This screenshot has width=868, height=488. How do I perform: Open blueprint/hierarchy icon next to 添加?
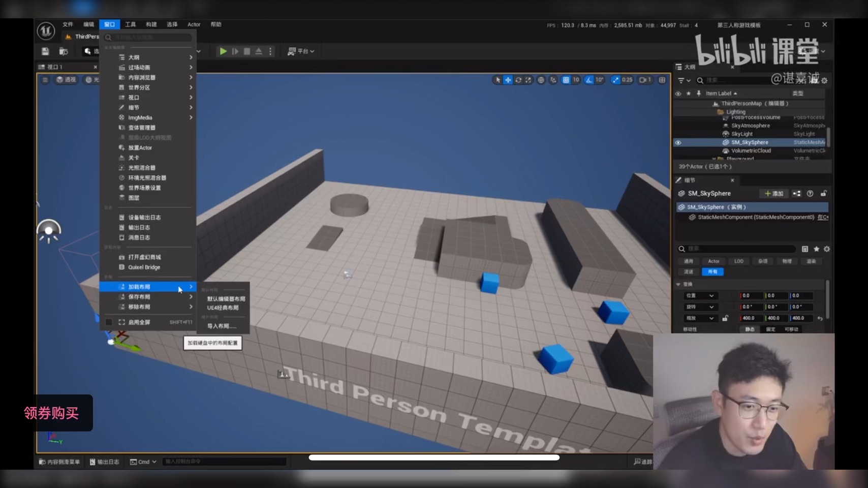coord(796,193)
